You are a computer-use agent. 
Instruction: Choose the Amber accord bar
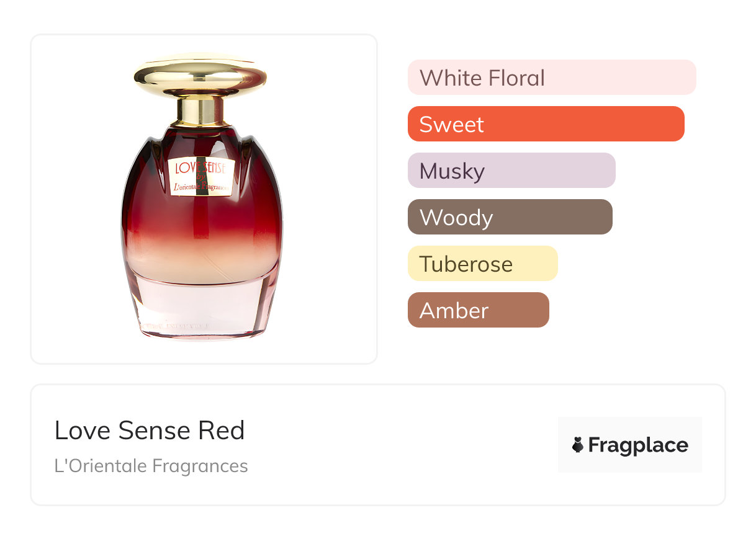479,310
